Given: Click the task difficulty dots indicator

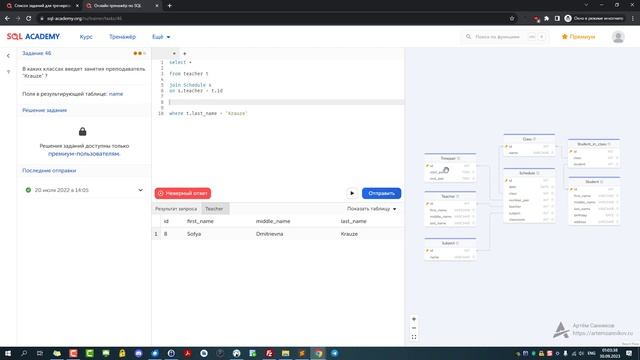Looking at the screenshot, I should pyautogui.click(x=140, y=53).
